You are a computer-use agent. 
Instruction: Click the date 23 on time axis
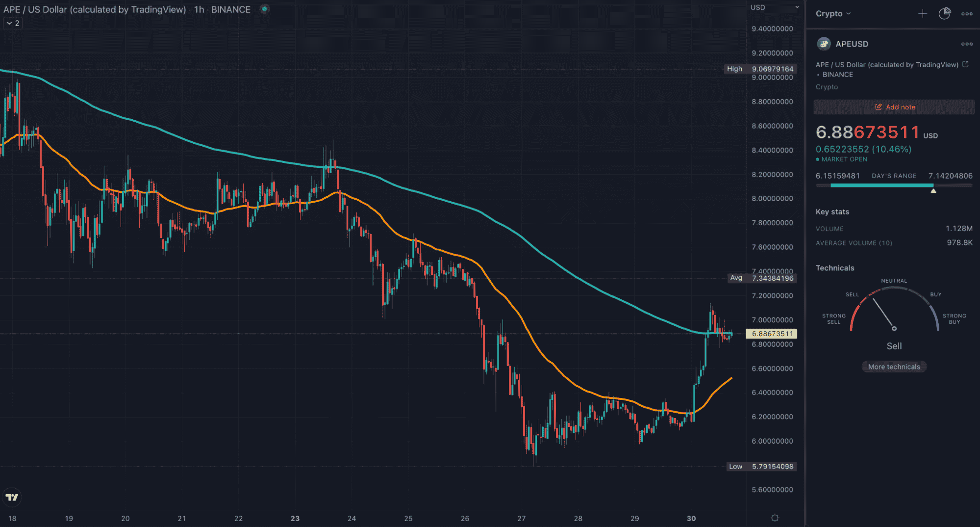(x=295, y=518)
